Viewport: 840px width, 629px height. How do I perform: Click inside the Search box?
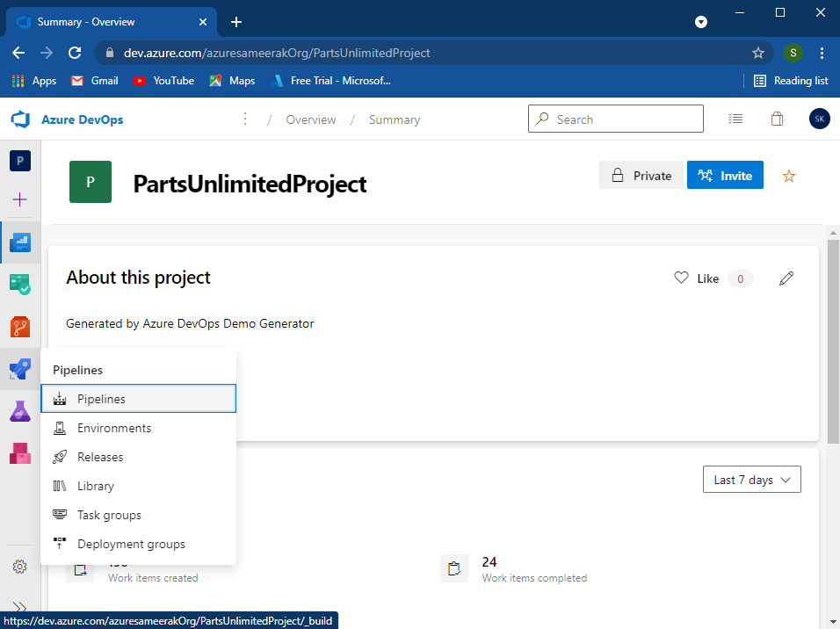pos(615,119)
